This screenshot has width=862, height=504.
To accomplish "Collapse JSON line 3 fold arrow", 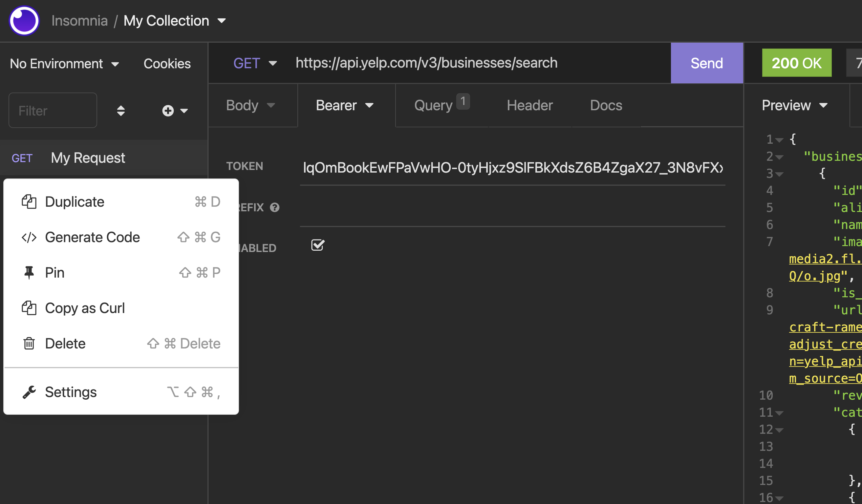I will (779, 174).
